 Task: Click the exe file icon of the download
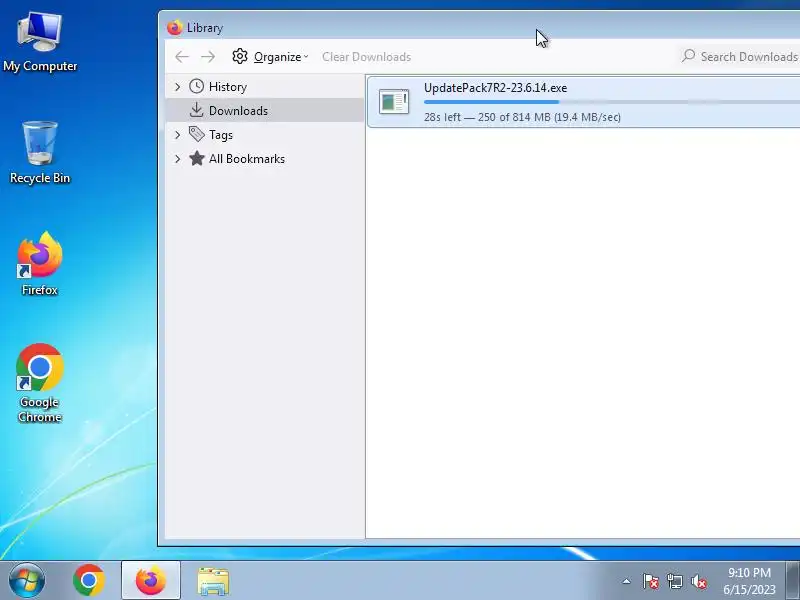click(x=394, y=102)
